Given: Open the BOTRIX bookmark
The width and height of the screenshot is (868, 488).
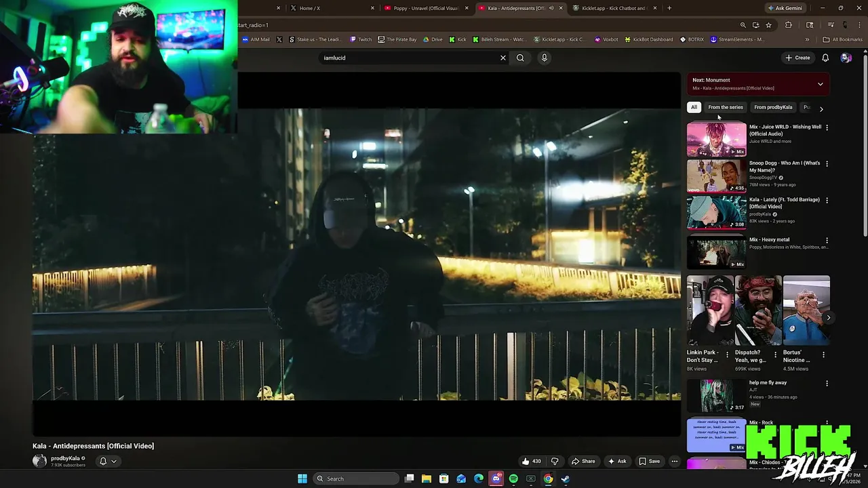Looking at the screenshot, I should coord(692,39).
